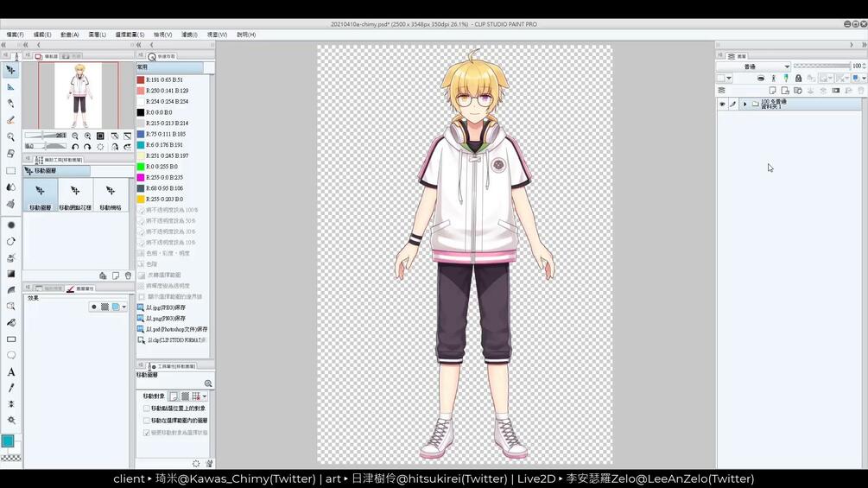Click create layer mask icon in Layer panel
This screenshot has height=488, width=868.
coord(835,90)
